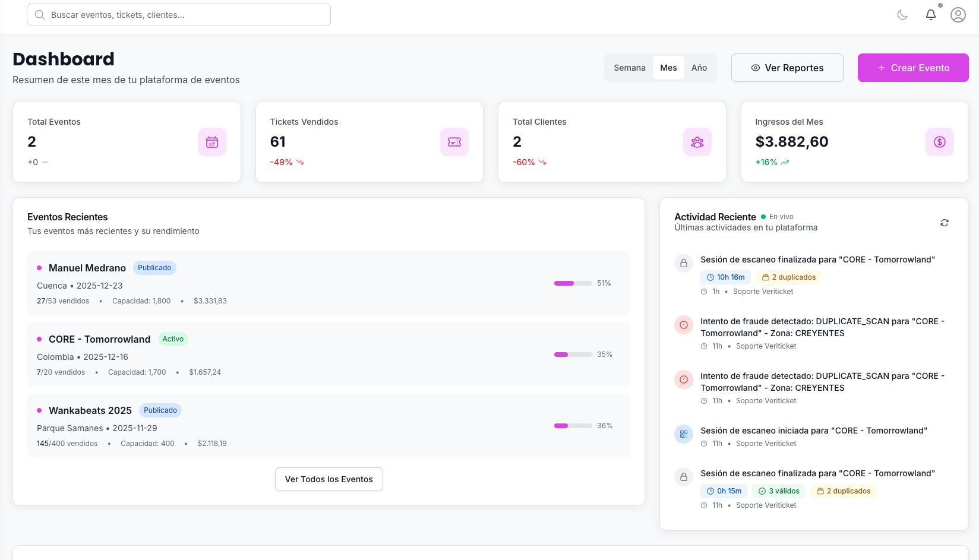Screen dimensions: 979x560
Task: Select the Mes period tab
Action: 668,68
